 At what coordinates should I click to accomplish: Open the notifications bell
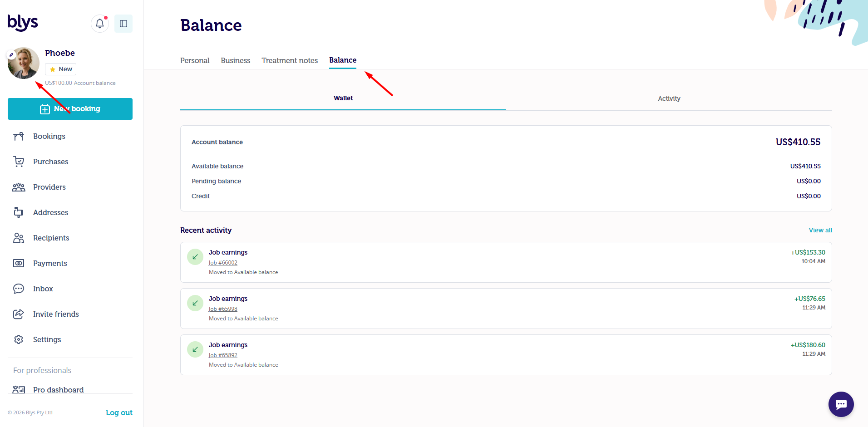tap(100, 24)
